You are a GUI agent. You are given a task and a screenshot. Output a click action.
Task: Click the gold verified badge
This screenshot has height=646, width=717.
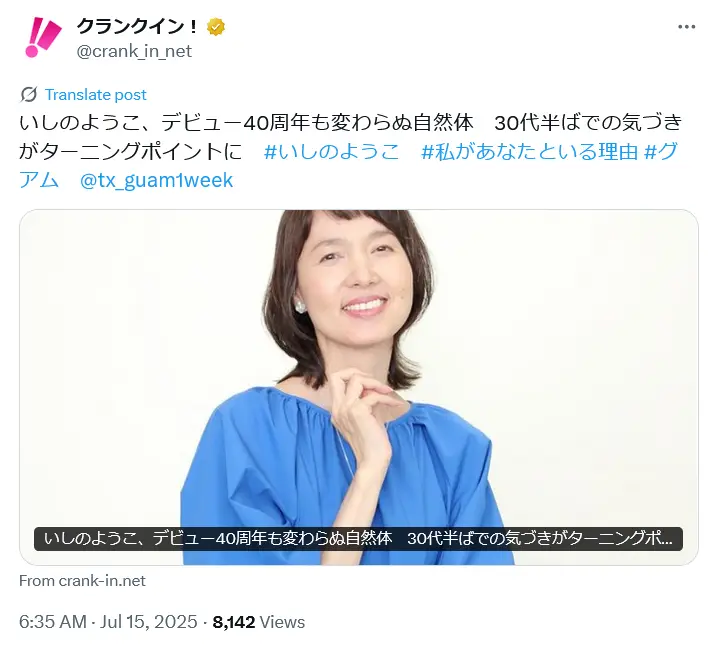click(x=215, y=27)
